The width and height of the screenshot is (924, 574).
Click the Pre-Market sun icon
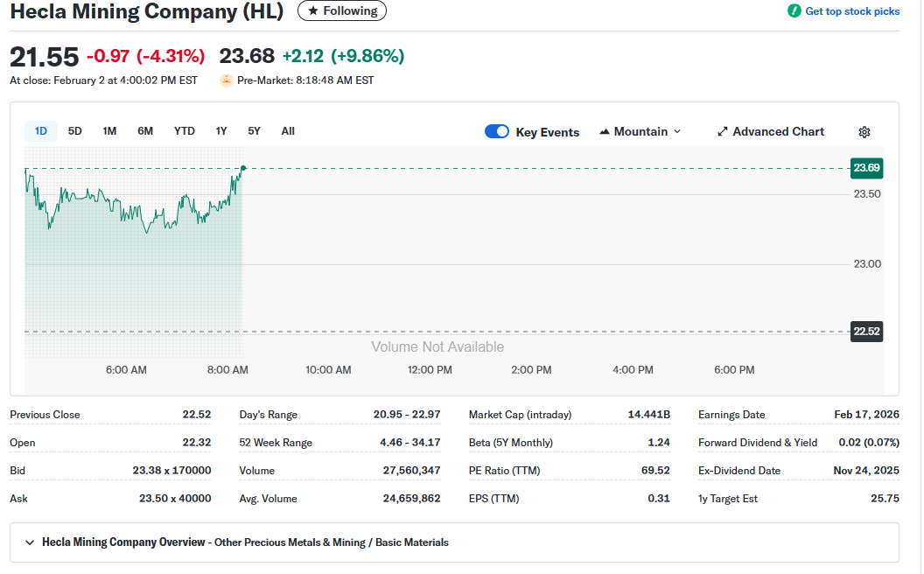click(x=227, y=80)
